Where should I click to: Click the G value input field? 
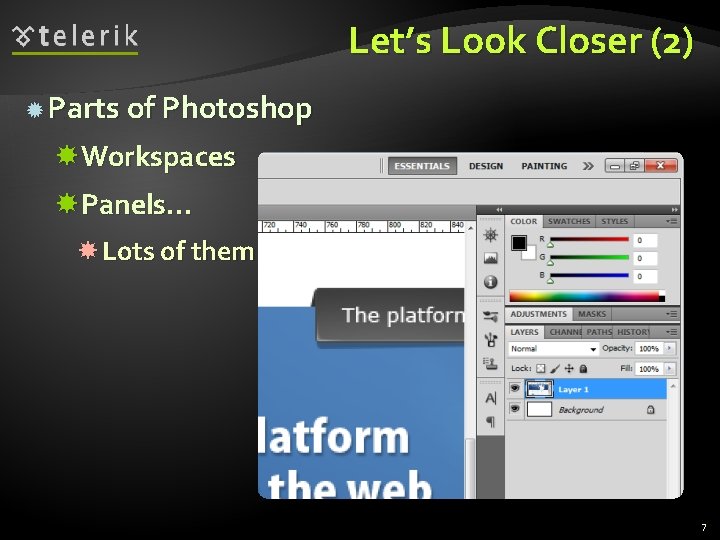pos(645,259)
